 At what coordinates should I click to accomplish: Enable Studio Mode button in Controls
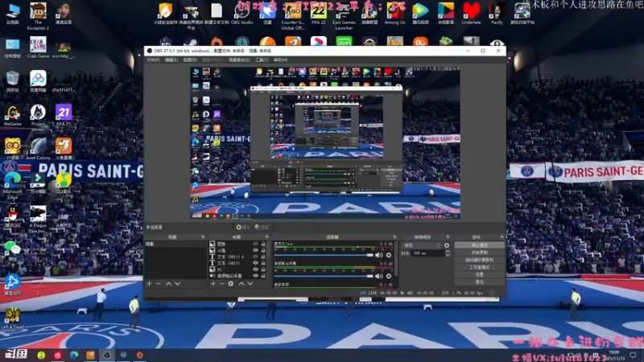click(x=479, y=267)
